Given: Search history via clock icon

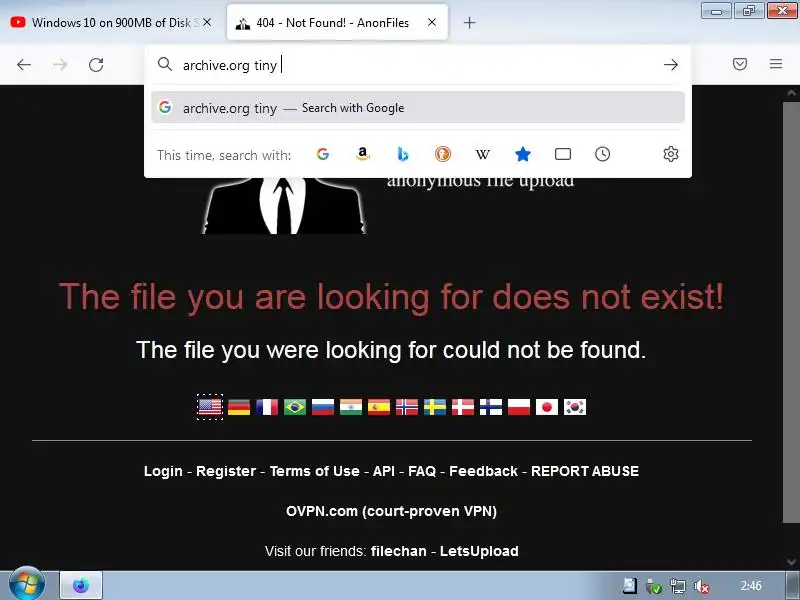Looking at the screenshot, I should coord(603,154).
